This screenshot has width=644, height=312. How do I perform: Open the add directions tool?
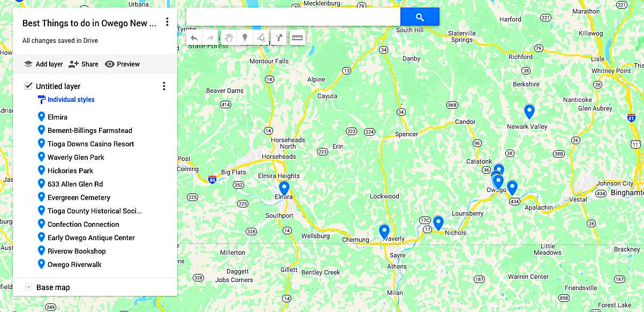[278, 38]
